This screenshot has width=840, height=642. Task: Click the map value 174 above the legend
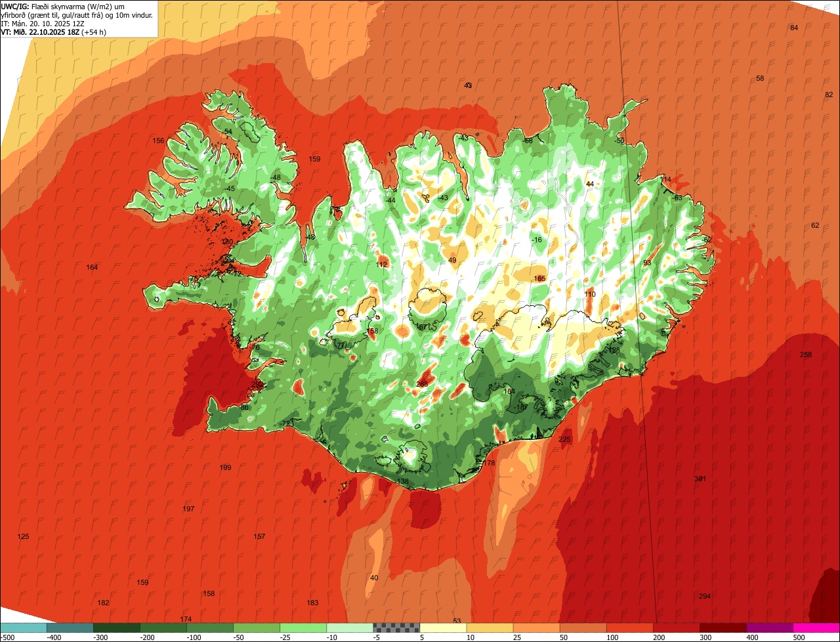coord(186,619)
